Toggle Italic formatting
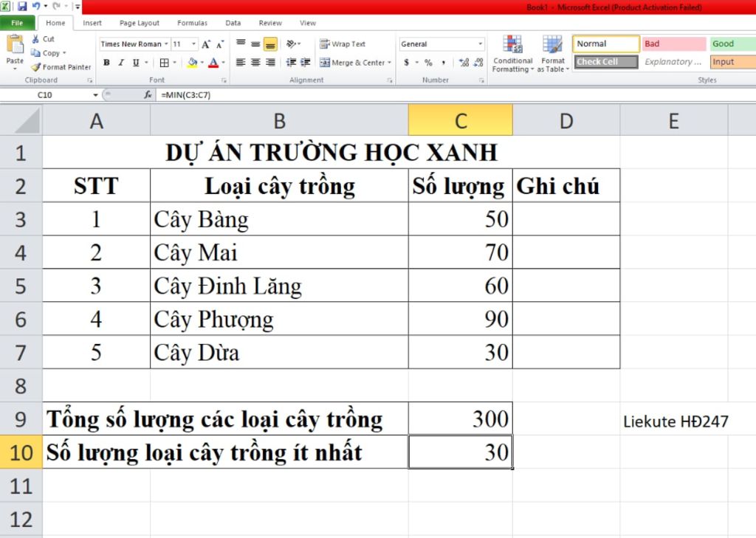Image resolution: width=756 pixels, height=538 pixels. [x=121, y=63]
